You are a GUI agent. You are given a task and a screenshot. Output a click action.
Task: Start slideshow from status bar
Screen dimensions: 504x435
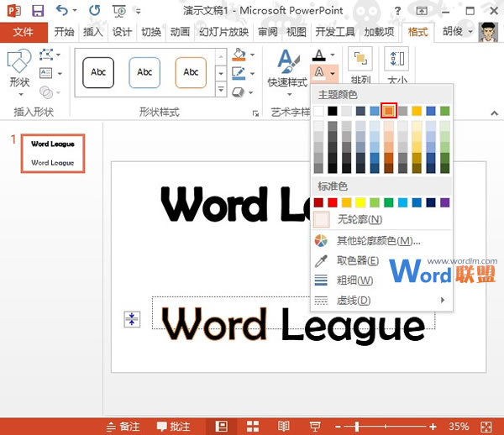(315, 427)
